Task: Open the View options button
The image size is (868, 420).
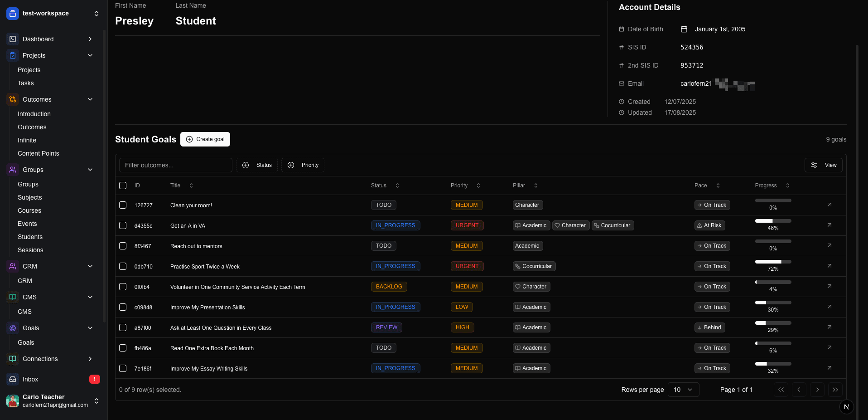Action: point(823,165)
